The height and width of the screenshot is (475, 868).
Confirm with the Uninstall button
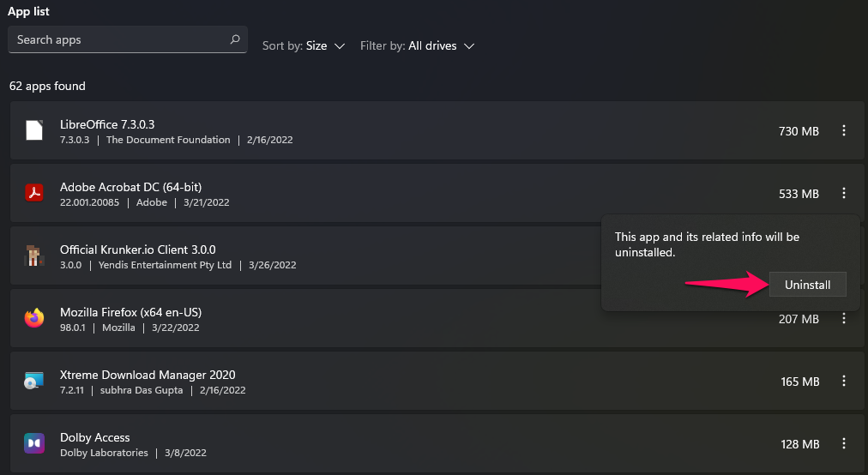point(808,285)
